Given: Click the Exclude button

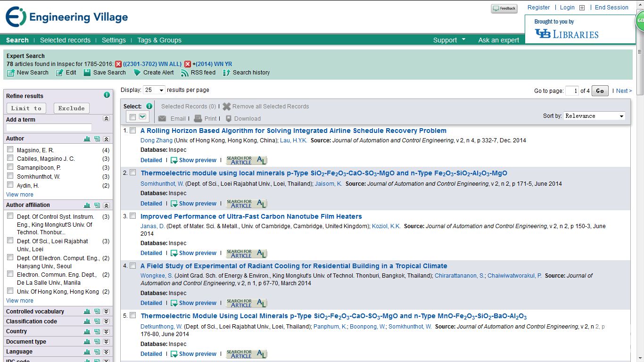Looking at the screenshot, I should coord(72,108).
